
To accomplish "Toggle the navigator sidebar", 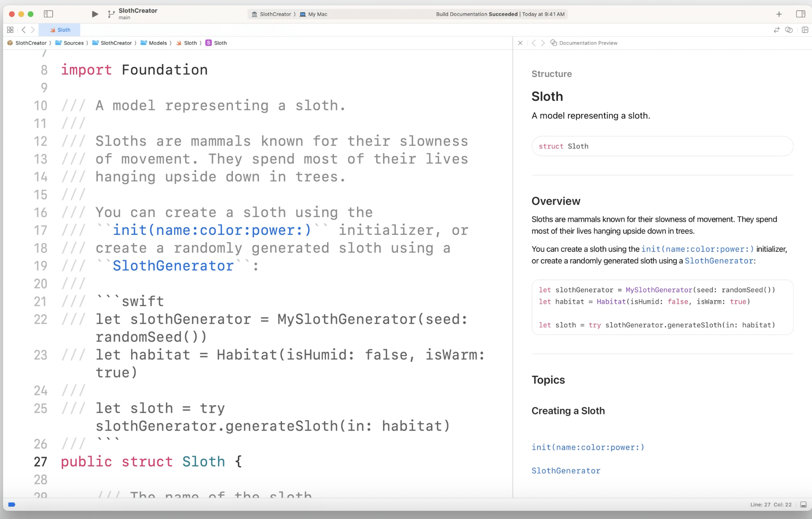I will click(x=48, y=14).
